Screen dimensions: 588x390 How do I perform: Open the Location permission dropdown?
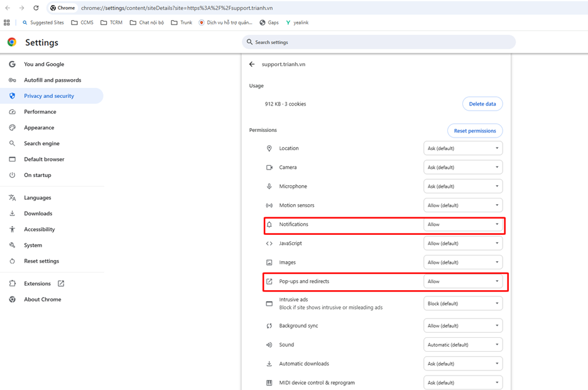tap(463, 148)
